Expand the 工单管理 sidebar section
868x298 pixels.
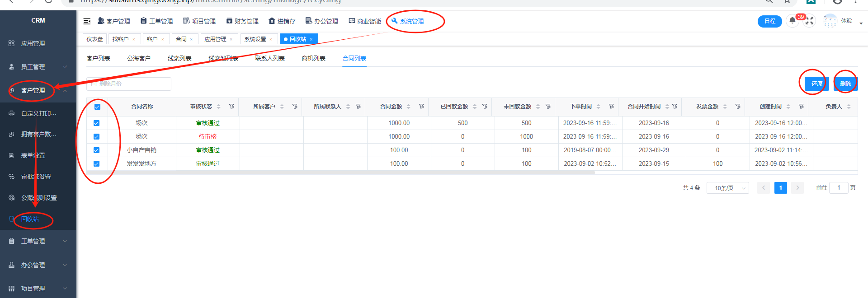tap(38, 241)
